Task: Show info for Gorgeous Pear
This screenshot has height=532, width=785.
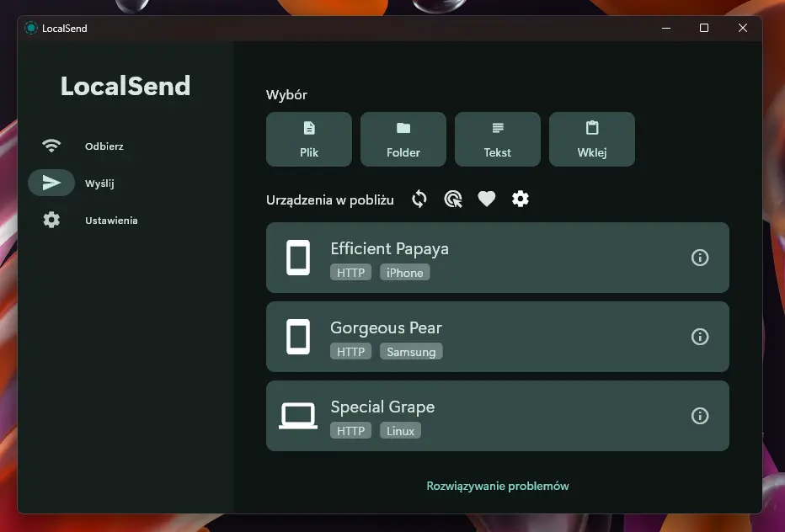Action: click(x=699, y=337)
